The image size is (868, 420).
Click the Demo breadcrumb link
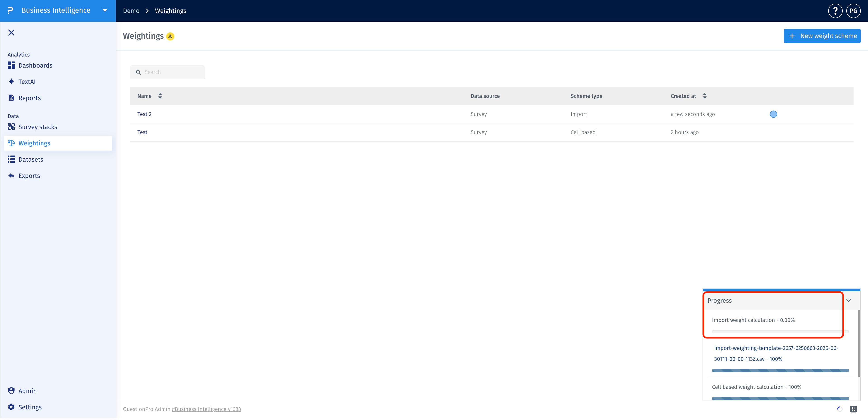click(131, 11)
